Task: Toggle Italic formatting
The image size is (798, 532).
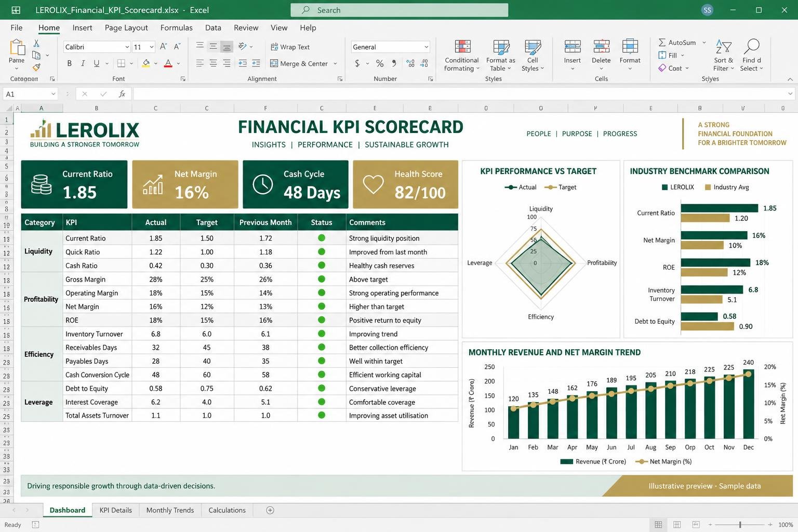Action: [x=83, y=63]
